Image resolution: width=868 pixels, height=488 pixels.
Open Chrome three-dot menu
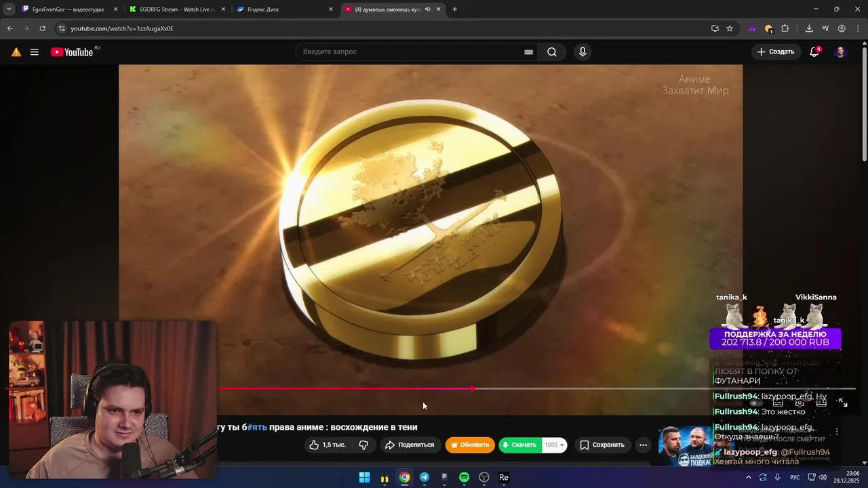858,28
